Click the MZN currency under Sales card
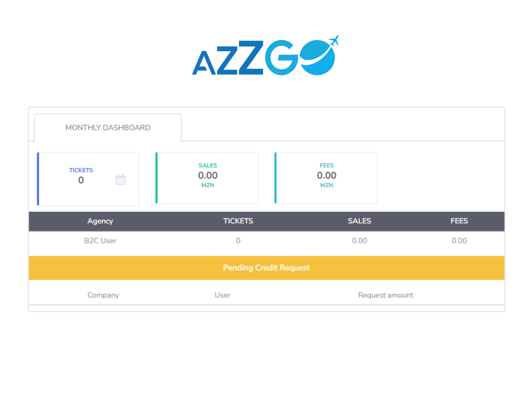 [208, 185]
